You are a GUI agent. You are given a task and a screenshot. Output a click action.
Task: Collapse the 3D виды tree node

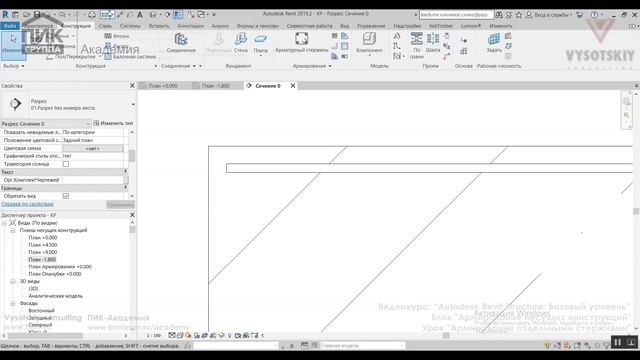pyautogui.click(x=13, y=281)
